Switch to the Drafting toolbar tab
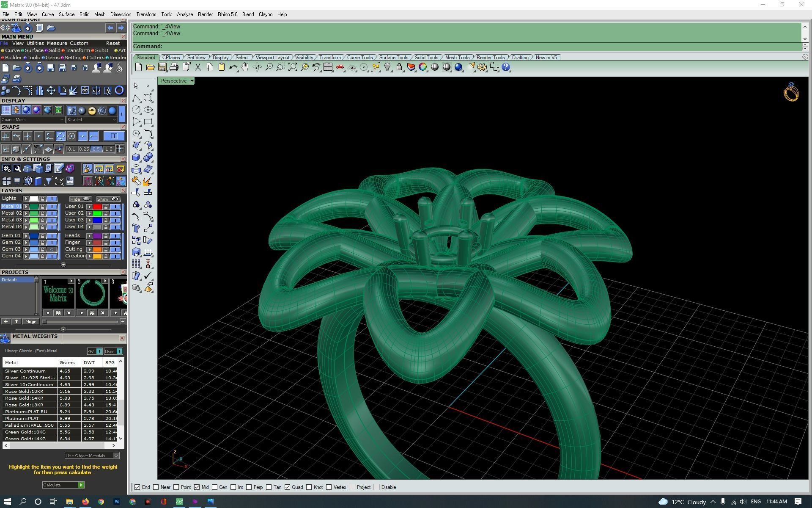This screenshot has width=812, height=508. (520, 58)
